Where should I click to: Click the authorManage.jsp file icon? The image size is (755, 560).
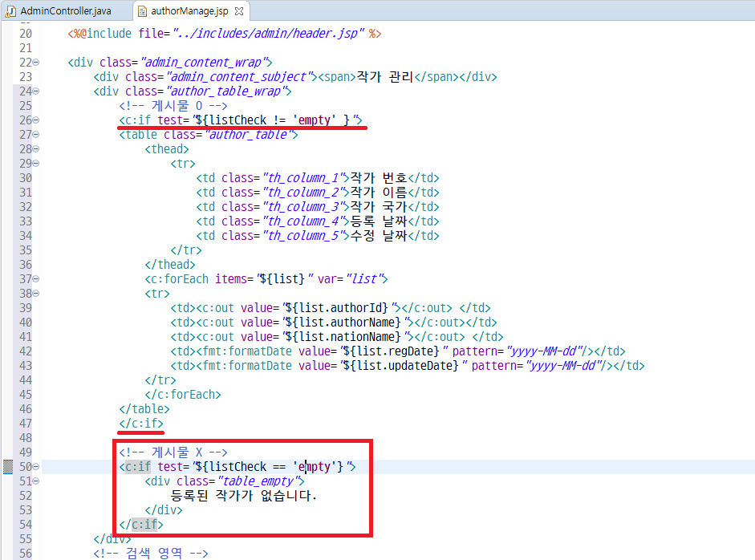pos(142,11)
